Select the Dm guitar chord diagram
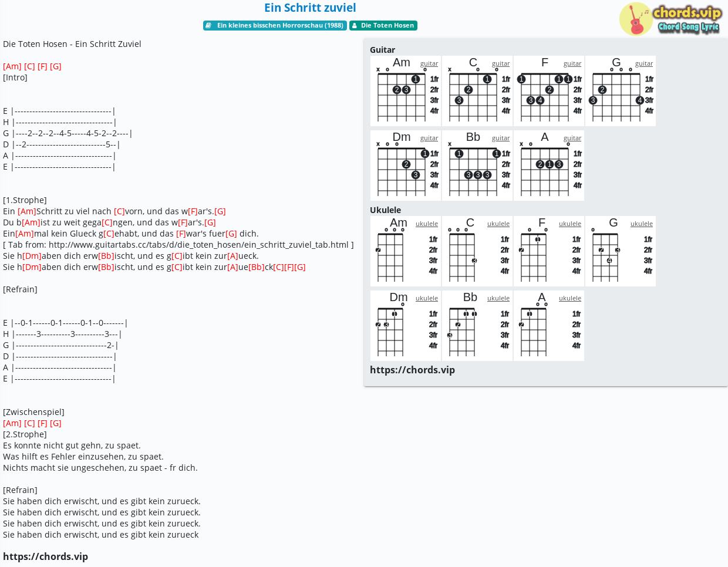This screenshot has height=567, width=728. (406, 166)
